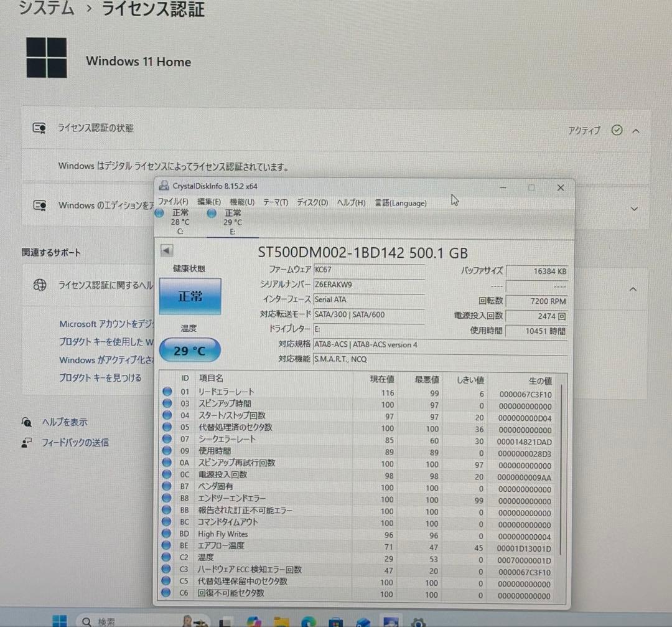The width and height of the screenshot is (672, 627).
Task: Select the E: drive tab
Action: pos(233,222)
